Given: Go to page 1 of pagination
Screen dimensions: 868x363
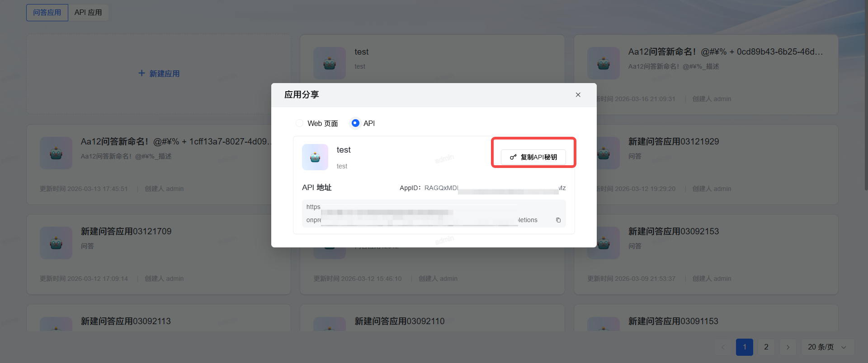Looking at the screenshot, I should [745, 347].
